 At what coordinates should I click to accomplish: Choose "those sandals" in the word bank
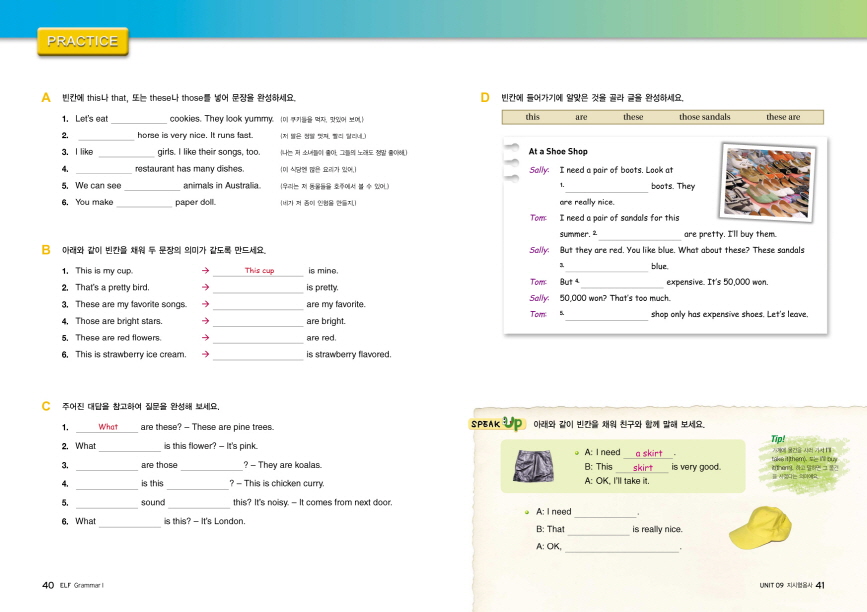pyautogui.click(x=704, y=117)
